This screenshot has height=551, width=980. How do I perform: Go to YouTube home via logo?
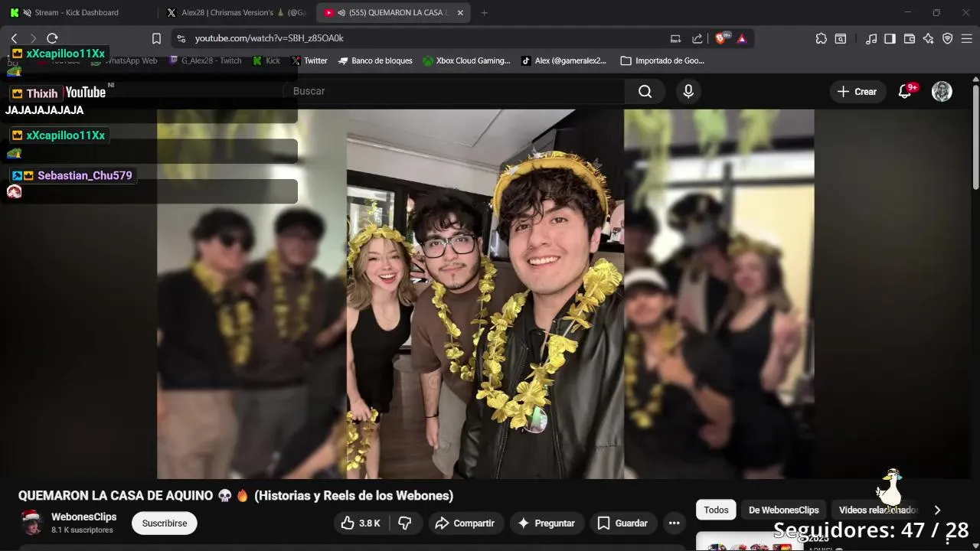[86, 92]
